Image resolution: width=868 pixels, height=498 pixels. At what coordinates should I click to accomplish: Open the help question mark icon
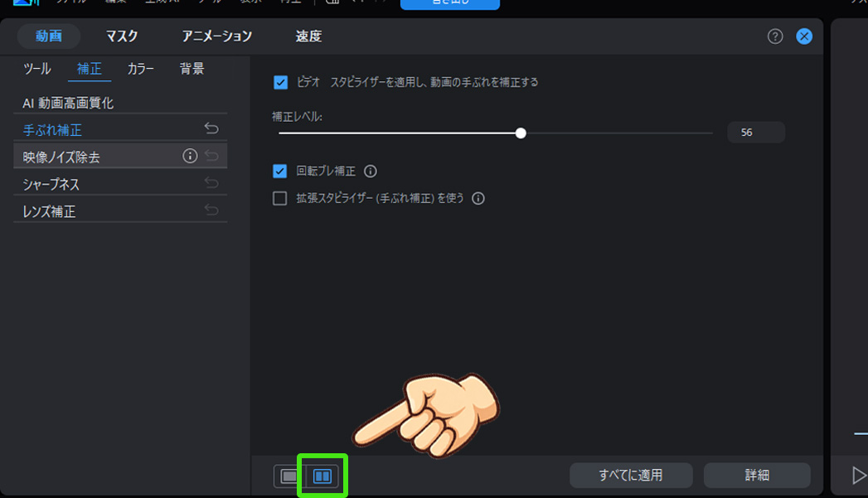tap(774, 36)
